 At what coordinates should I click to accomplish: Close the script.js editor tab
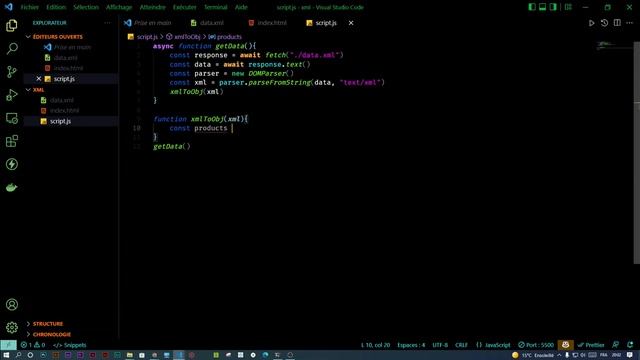[351, 23]
